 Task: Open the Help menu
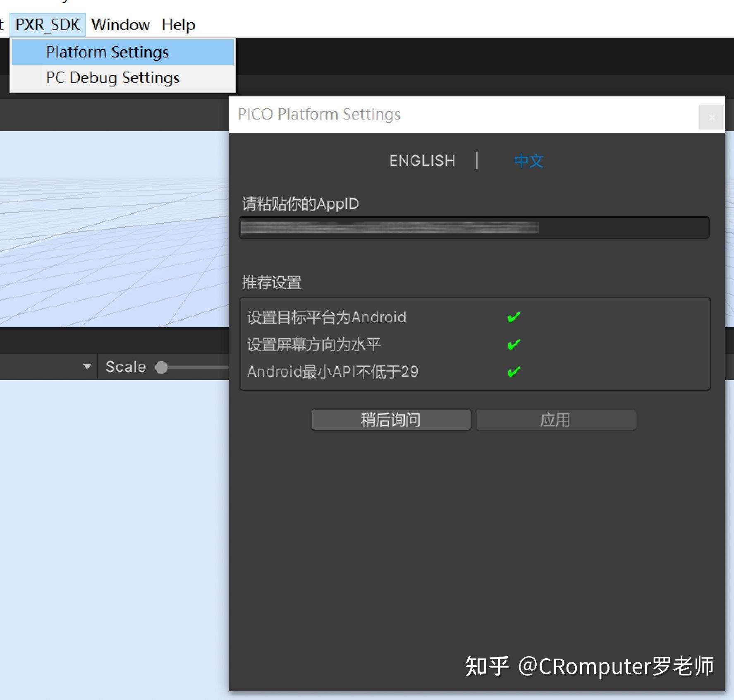(x=179, y=25)
